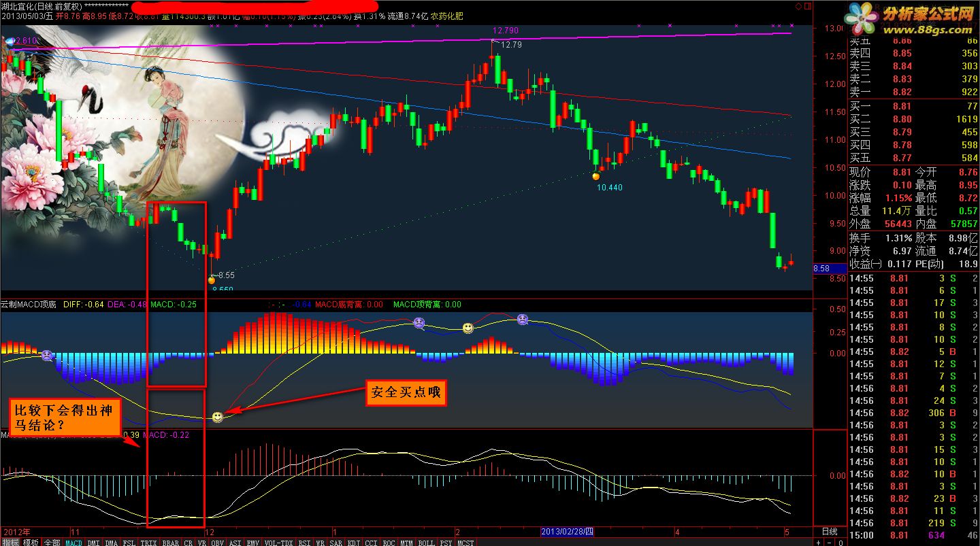Switch to the CCI indicator
Image resolution: width=980 pixels, height=546 pixels.
point(372,543)
